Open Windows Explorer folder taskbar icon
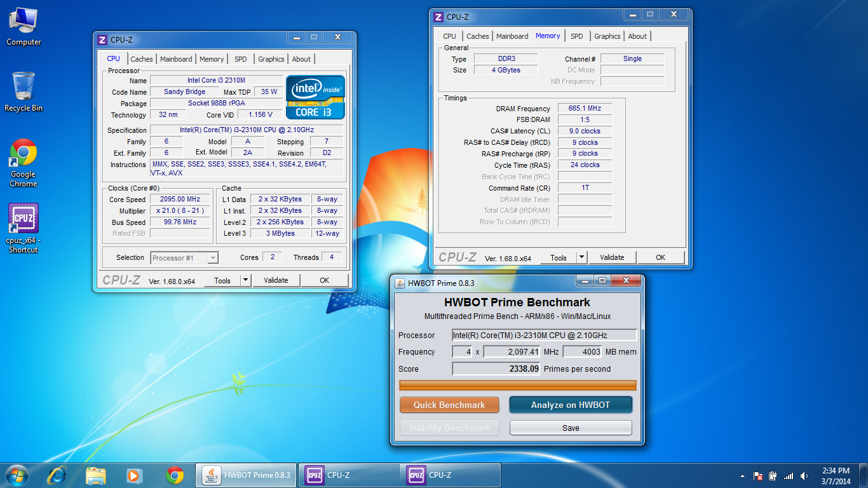Screen dimensions: 868x488 tap(96, 475)
